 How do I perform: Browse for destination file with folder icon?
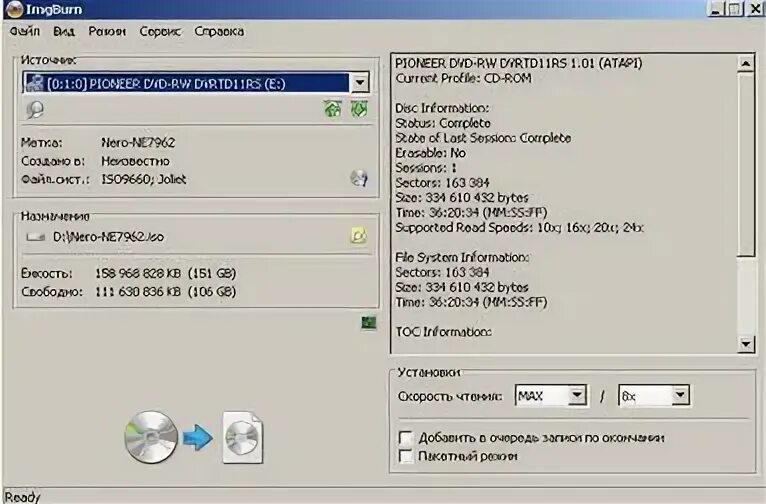pyautogui.click(x=359, y=236)
